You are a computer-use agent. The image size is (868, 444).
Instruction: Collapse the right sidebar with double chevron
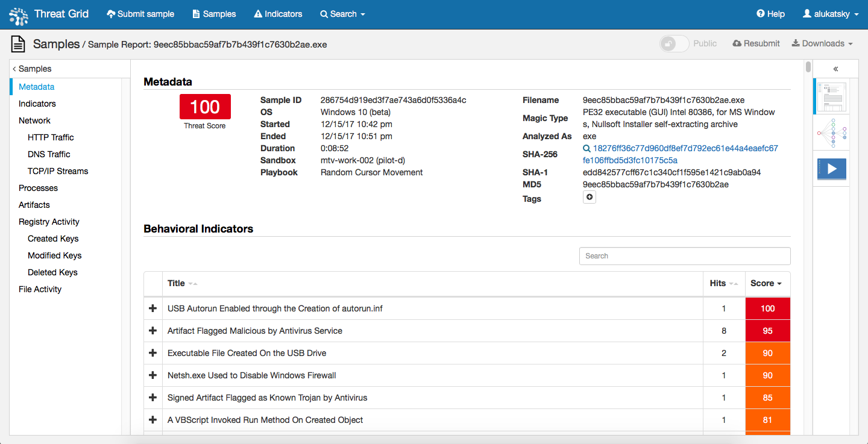tap(835, 69)
